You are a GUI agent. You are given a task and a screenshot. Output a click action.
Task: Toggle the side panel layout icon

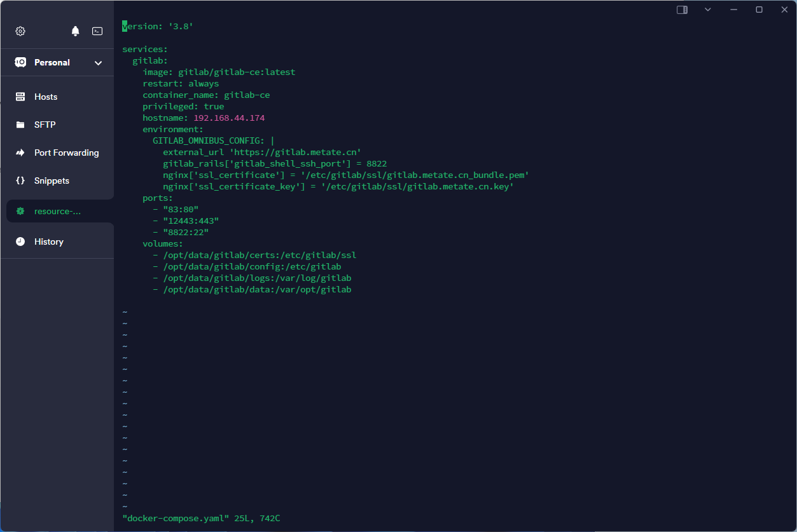click(x=682, y=10)
